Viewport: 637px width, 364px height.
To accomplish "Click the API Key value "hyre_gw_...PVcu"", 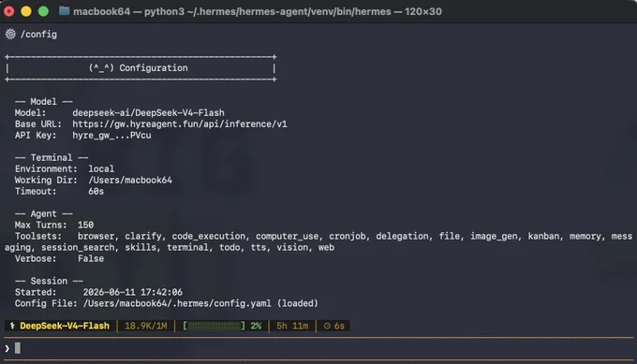I will pos(111,135).
